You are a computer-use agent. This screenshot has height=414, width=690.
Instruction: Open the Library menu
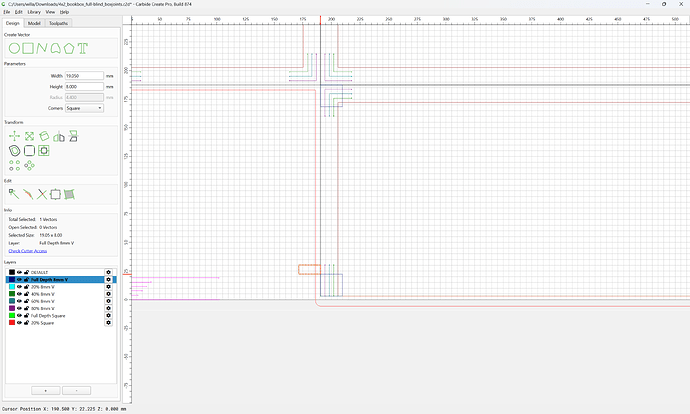[34, 12]
